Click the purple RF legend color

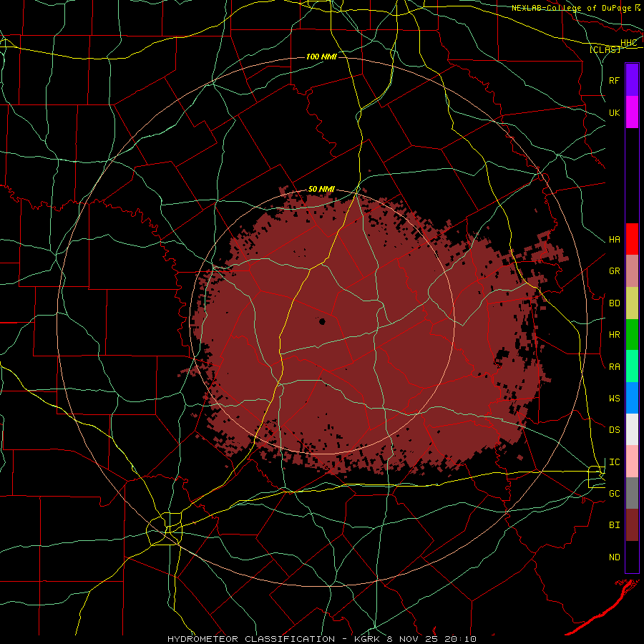click(632, 80)
